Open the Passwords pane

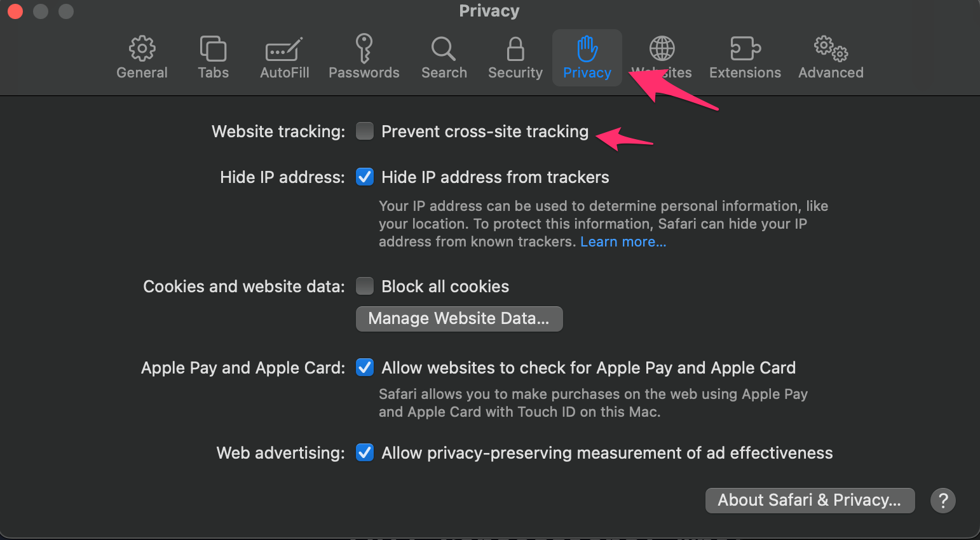tap(364, 57)
